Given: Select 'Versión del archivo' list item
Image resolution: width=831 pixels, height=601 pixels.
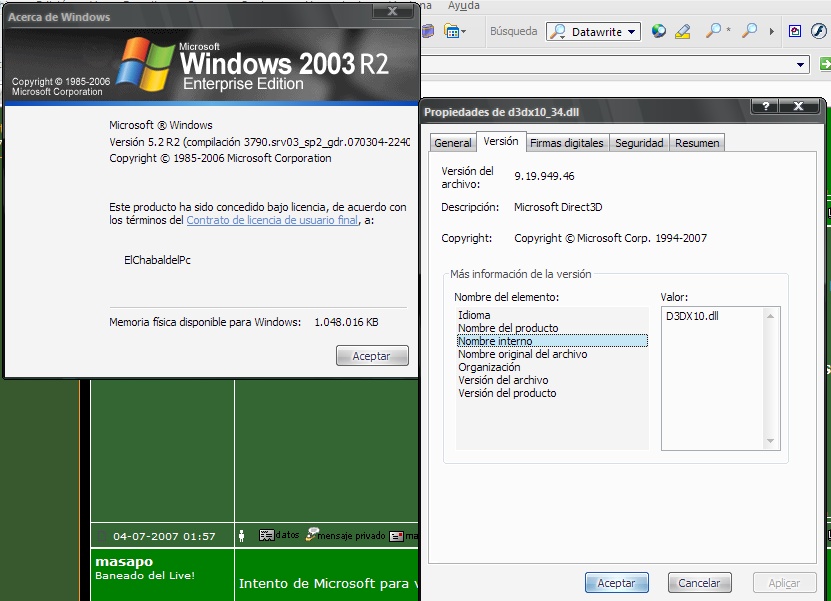Looking at the screenshot, I should tap(552, 380).
